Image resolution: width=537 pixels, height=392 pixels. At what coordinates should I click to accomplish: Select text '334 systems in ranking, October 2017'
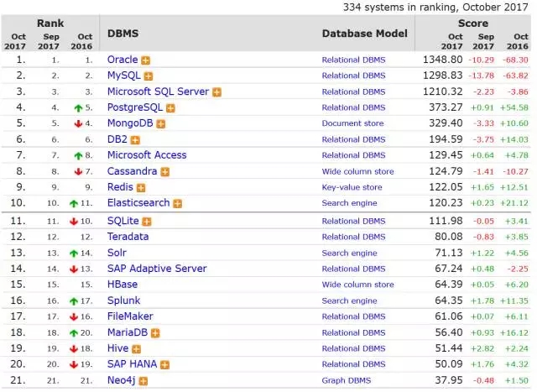point(435,8)
